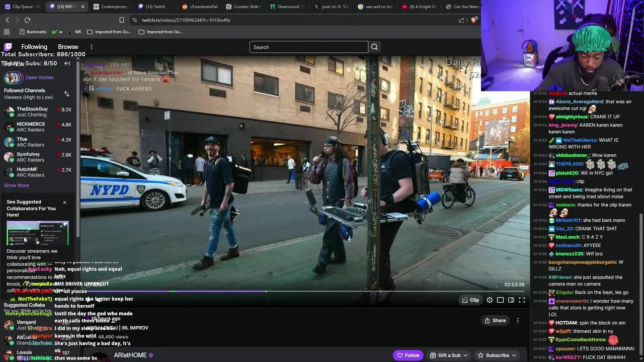
Task: Focus the Twitch search field
Action: coord(308,47)
